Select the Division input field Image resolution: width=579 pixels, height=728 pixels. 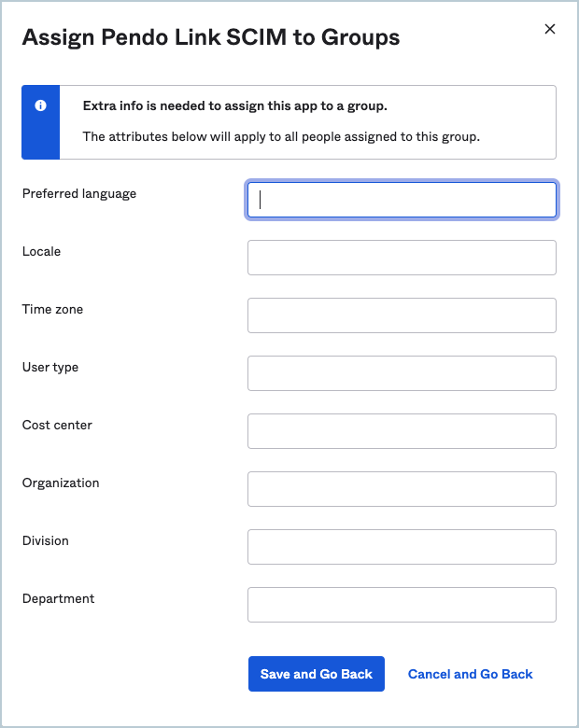click(x=402, y=547)
